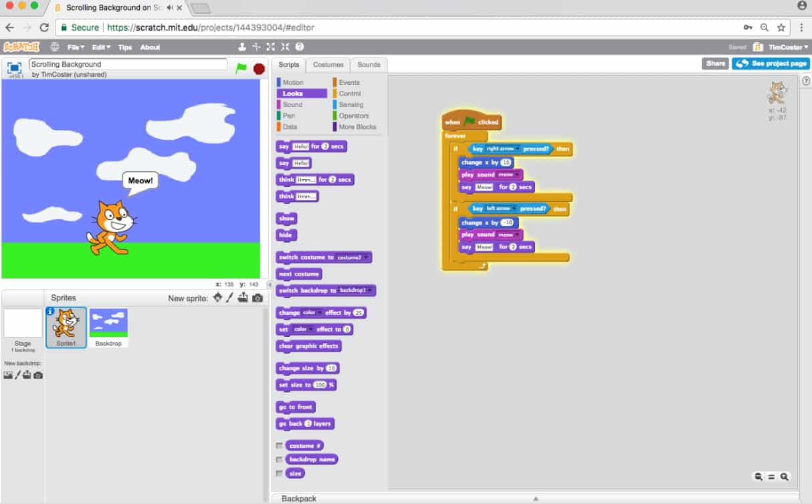Image resolution: width=812 pixels, height=504 pixels.
Task: Click the Share button
Action: pyautogui.click(x=715, y=64)
